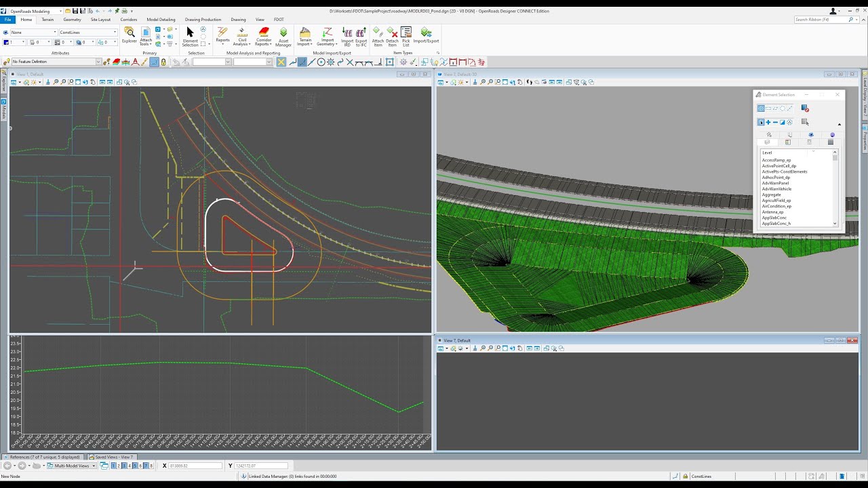The width and height of the screenshot is (868, 488).
Task: Open the Geometry ribbon tab
Action: [x=72, y=20]
